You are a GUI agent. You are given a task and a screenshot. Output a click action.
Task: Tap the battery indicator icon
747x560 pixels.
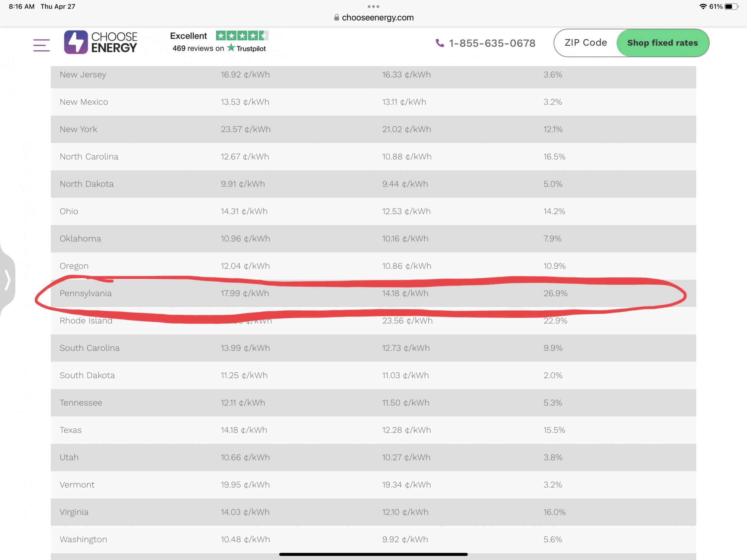point(731,6)
